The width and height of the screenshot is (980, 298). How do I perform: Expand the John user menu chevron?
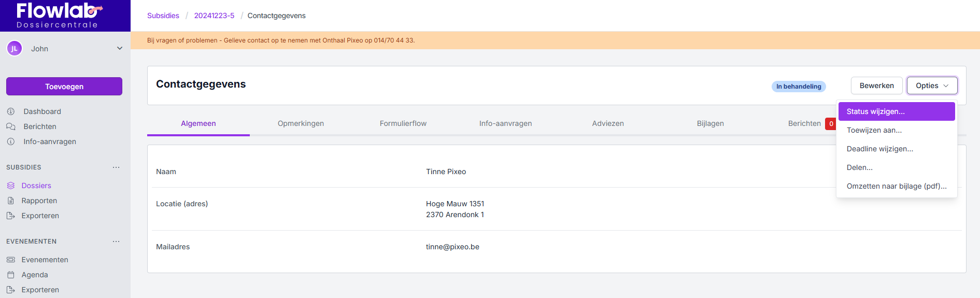(x=120, y=48)
